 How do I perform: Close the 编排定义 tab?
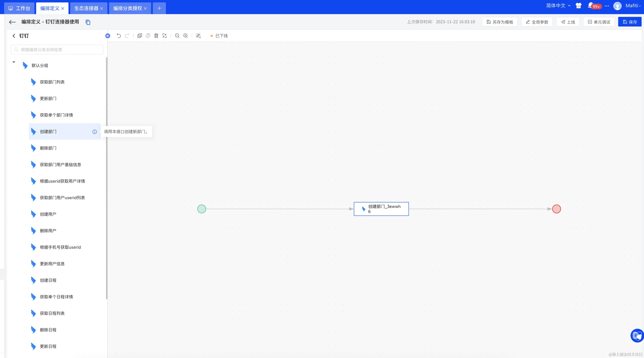[63, 9]
